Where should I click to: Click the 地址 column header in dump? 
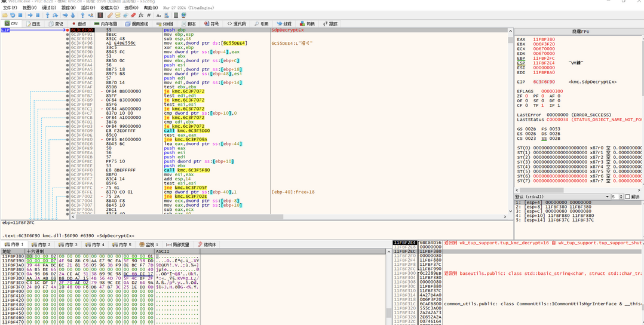(13, 251)
